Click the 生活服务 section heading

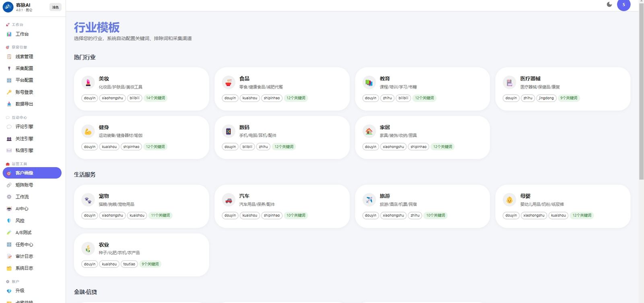pyautogui.click(x=85, y=174)
